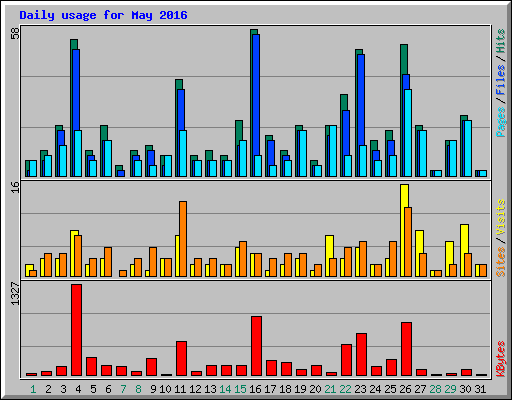Click day 16 on the x-axis
This screenshot has height=400, width=512.
(255, 389)
